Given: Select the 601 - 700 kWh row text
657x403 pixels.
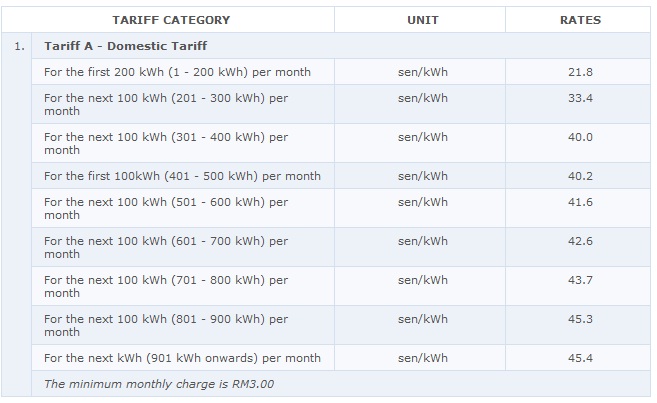Looking at the screenshot, I should point(166,247).
